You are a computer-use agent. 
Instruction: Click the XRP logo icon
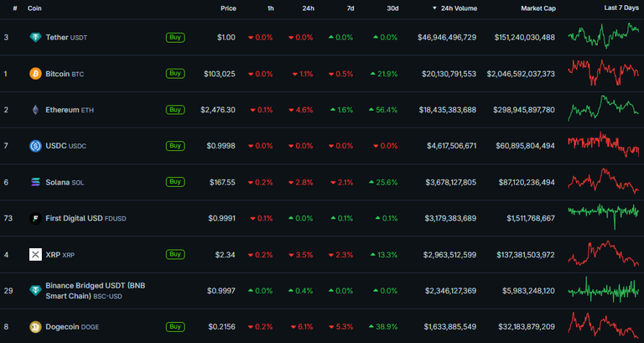point(35,254)
